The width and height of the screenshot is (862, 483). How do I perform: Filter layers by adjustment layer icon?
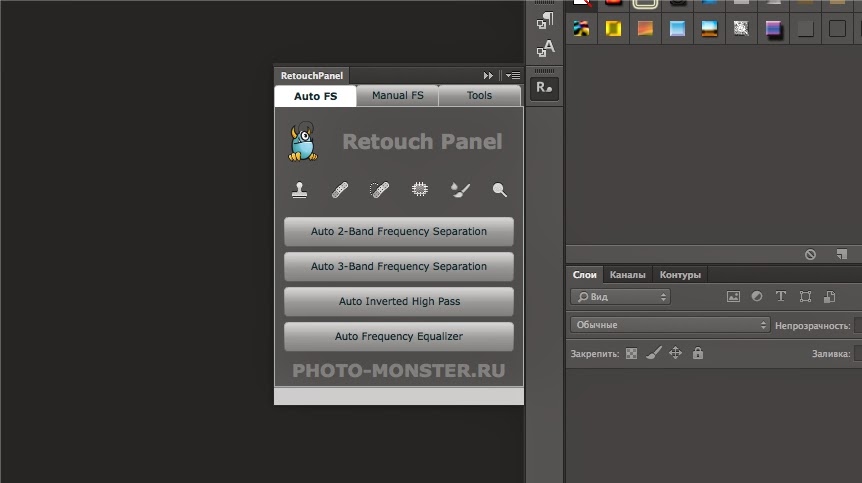point(757,296)
